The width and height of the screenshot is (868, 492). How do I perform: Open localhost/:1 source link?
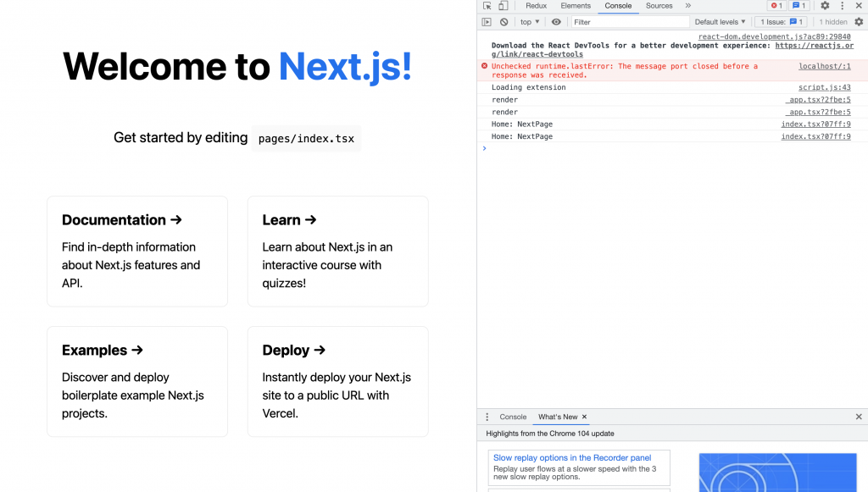pyautogui.click(x=824, y=66)
